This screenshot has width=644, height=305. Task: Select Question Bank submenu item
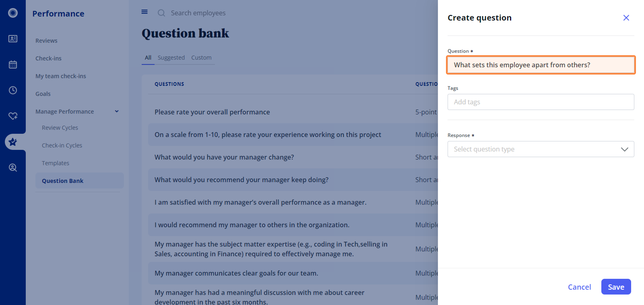[79, 181]
